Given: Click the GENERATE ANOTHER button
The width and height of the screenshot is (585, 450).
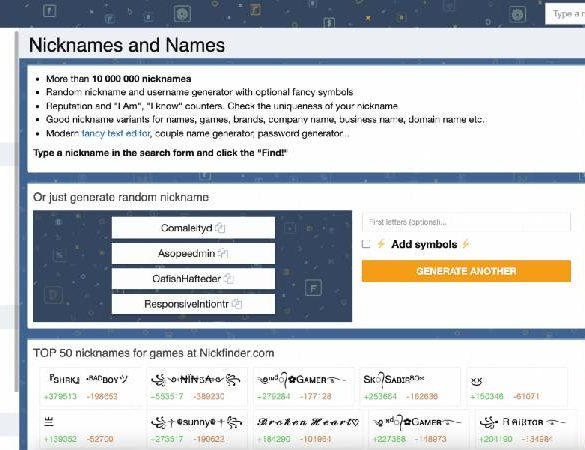Looking at the screenshot, I should coord(466,271).
